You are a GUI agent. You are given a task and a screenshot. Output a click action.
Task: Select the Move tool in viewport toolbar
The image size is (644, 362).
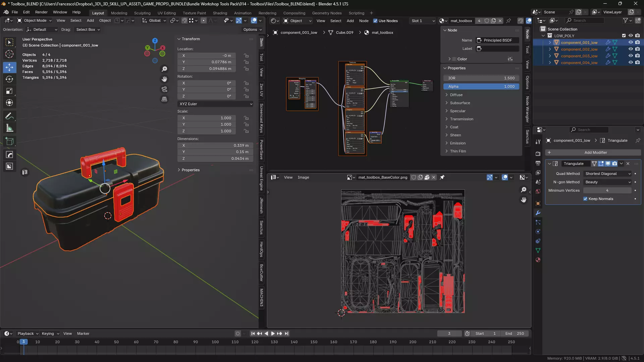pyautogui.click(x=9, y=67)
